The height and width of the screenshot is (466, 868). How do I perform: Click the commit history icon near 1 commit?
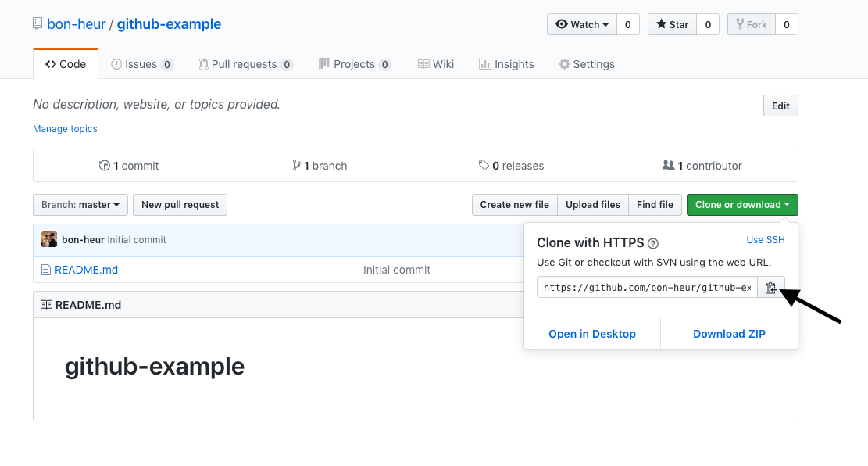[x=103, y=165]
